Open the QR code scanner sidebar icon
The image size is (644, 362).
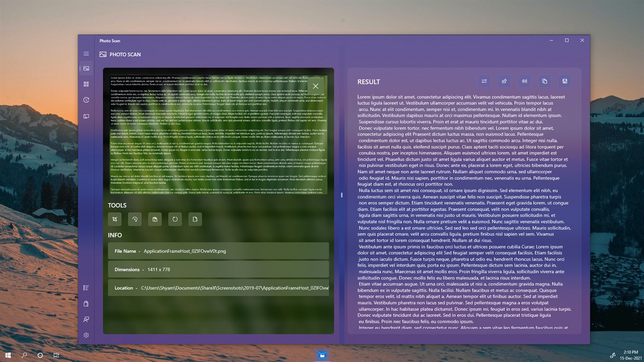(x=86, y=84)
